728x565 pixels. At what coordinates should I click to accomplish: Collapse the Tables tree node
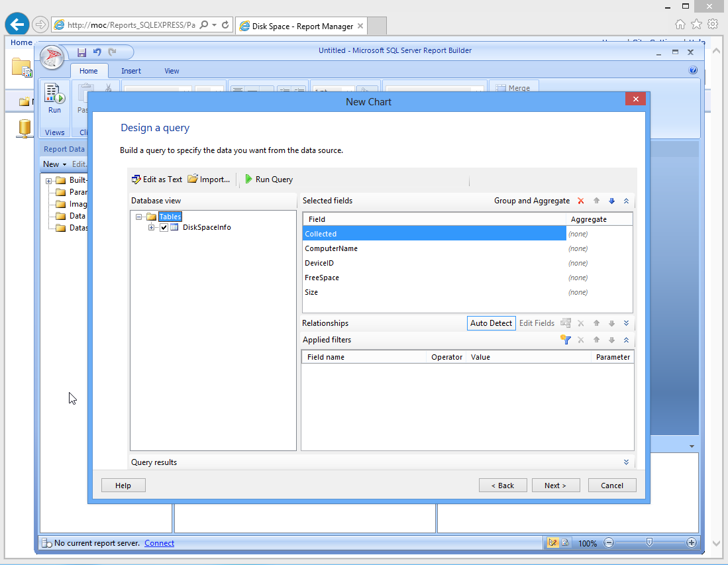coord(139,217)
